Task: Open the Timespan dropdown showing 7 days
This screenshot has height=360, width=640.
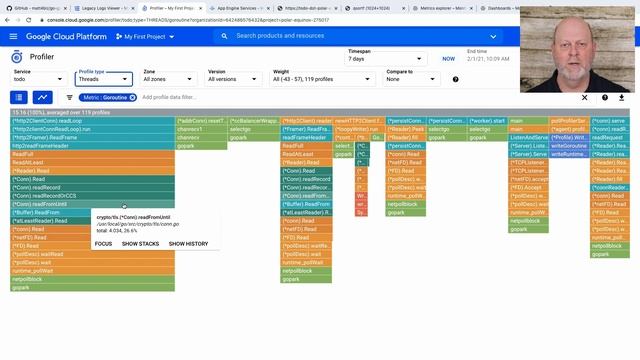Action: [385, 58]
